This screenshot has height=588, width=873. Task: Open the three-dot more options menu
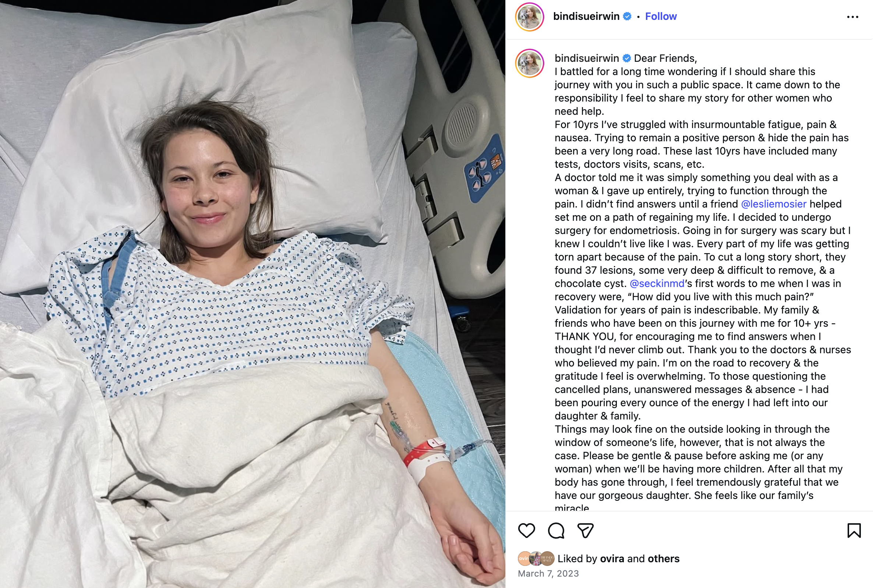pyautogui.click(x=852, y=17)
